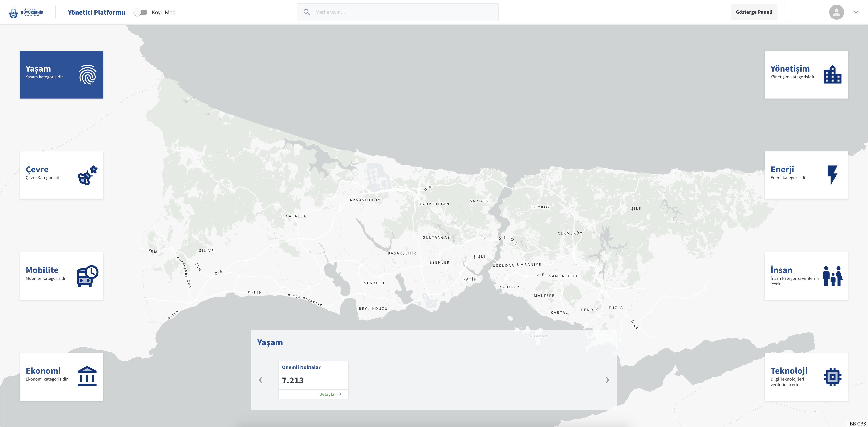Click ŞİLE district label on map
Viewport: 868px width, 427px height.
[x=636, y=209]
